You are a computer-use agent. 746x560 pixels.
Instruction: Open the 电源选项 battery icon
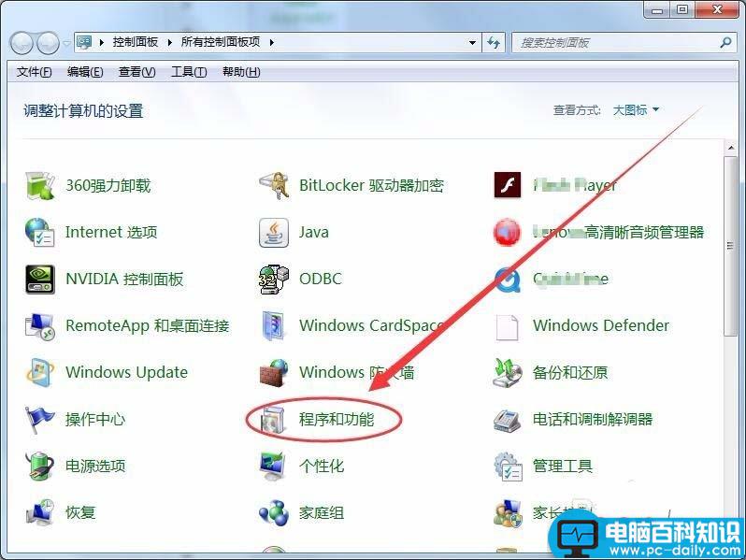tap(40, 466)
